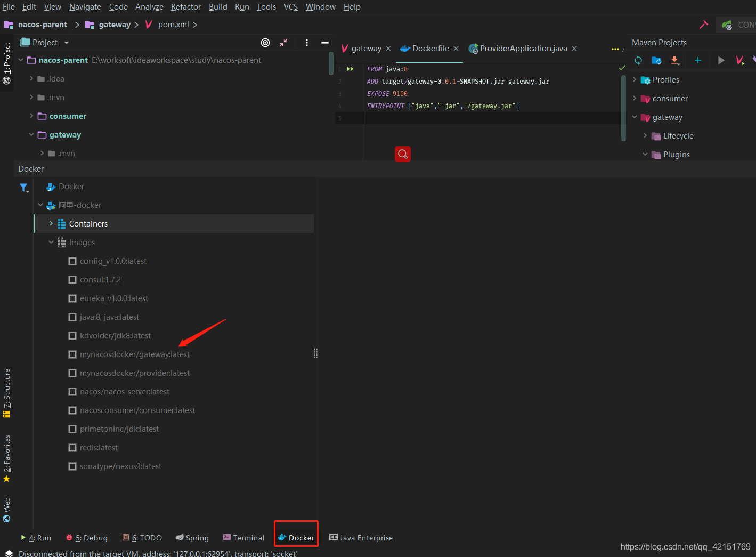Open the Terminal tool window

(243, 538)
